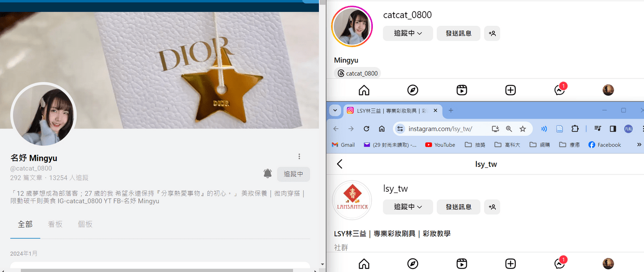Click install app icon in address bar
Viewport: 644px width, 272px height.
click(x=495, y=129)
